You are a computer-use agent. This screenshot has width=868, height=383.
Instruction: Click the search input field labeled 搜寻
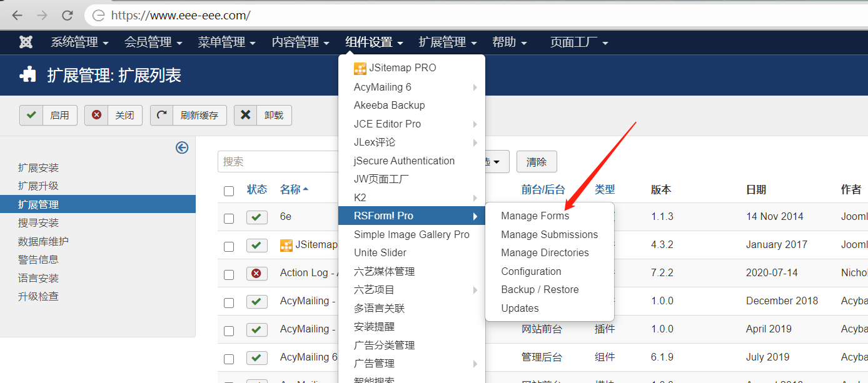coord(281,161)
